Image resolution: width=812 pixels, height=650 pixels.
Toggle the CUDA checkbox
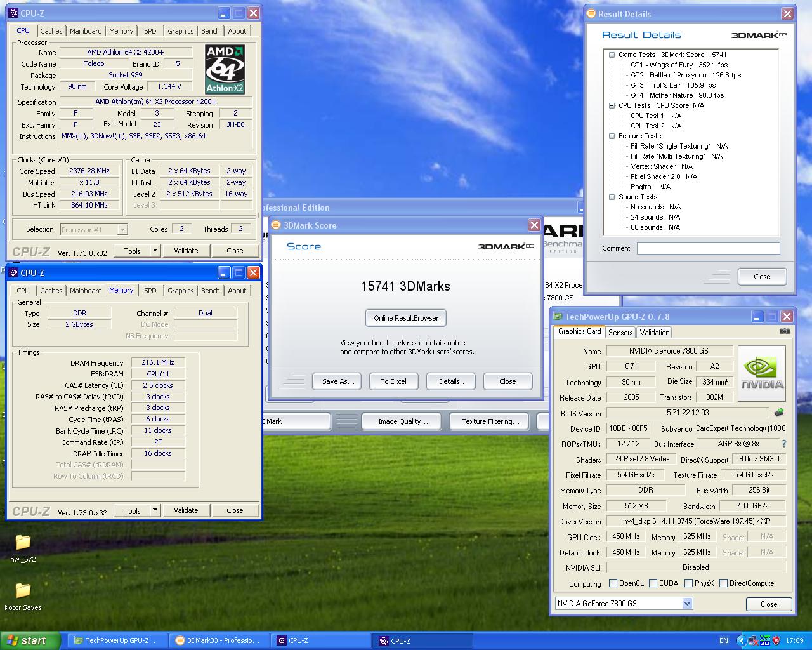pyautogui.click(x=653, y=583)
